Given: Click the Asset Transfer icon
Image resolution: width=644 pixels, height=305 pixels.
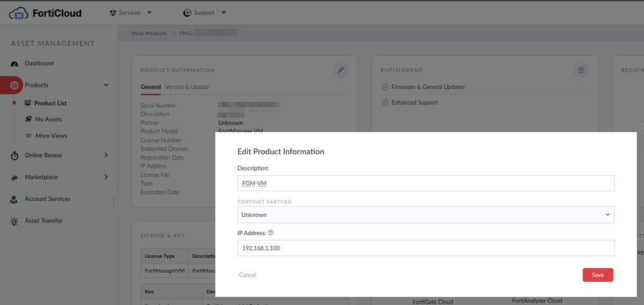Looking at the screenshot, I should [x=14, y=221].
